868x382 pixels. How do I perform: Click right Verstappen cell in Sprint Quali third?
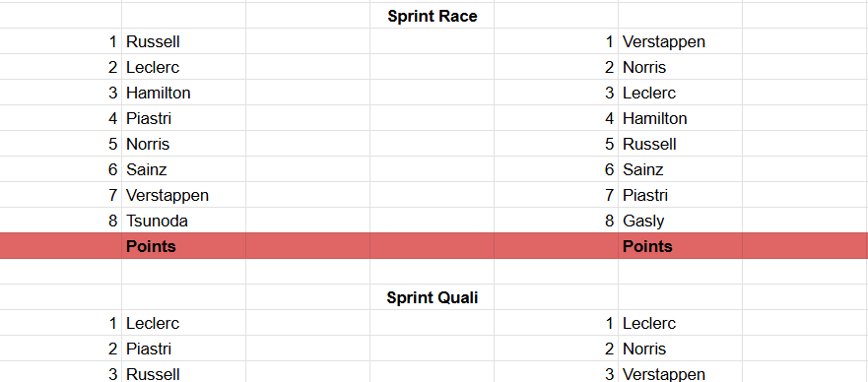coord(681,372)
